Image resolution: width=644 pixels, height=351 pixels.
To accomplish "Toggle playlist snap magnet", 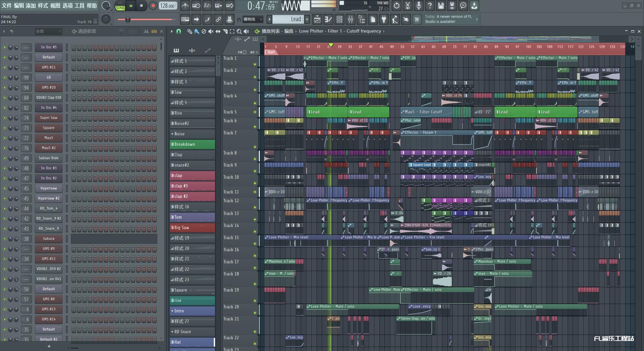I will (179, 31).
